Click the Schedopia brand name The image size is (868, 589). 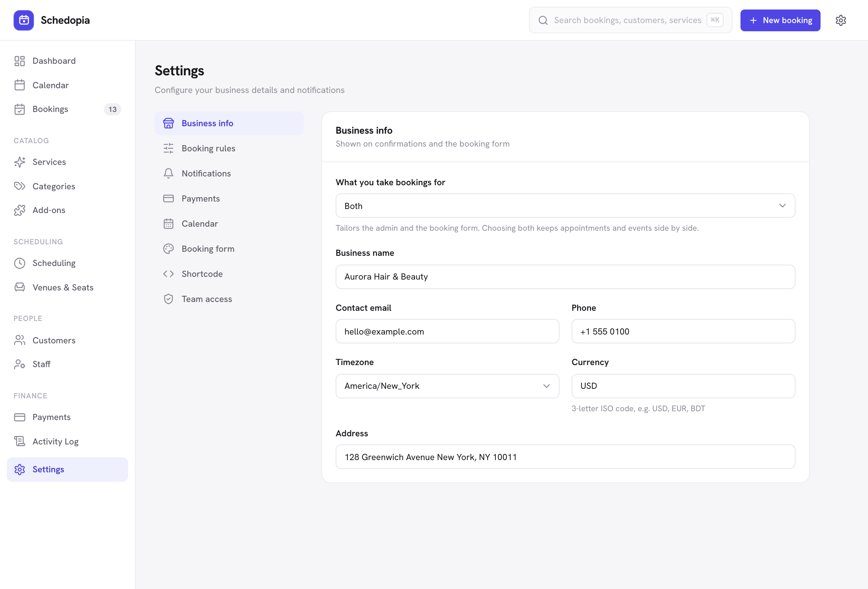[65, 20]
